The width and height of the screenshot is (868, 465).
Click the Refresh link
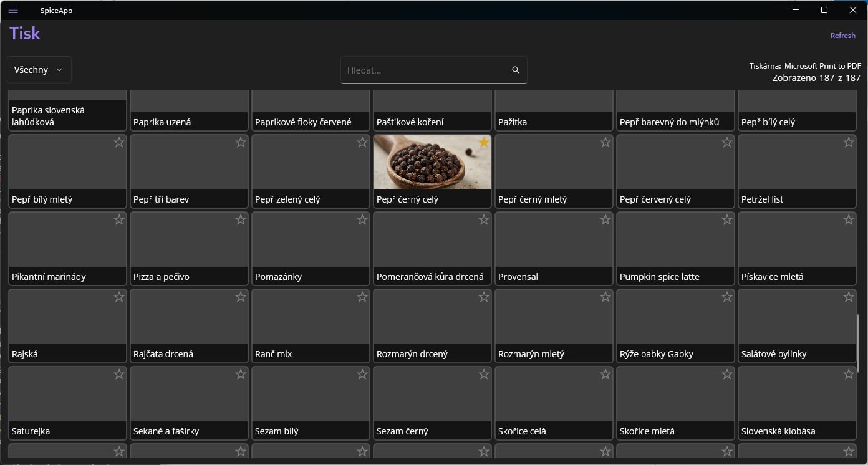tap(842, 36)
